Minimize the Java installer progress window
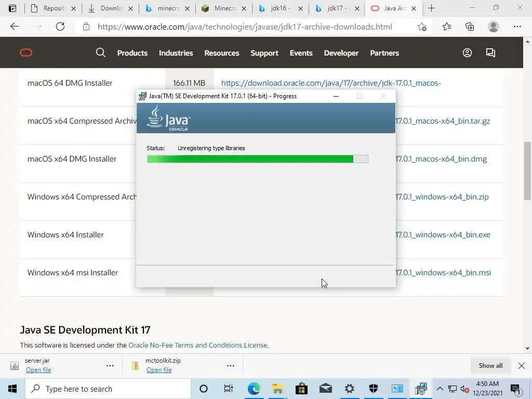Image resolution: width=532 pixels, height=399 pixels. point(336,96)
